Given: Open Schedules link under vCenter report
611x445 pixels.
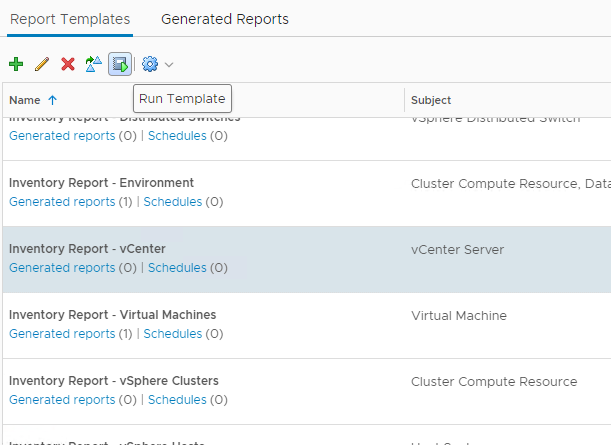Looking at the screenshot, I should click(177, 268).
